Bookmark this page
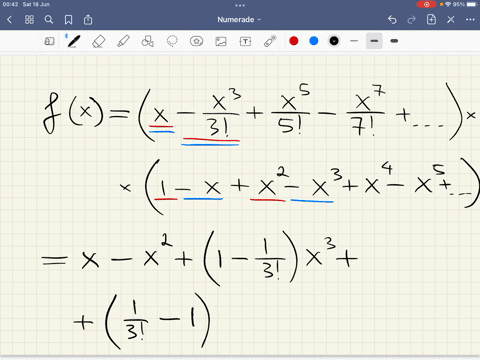 coord(68,20)
